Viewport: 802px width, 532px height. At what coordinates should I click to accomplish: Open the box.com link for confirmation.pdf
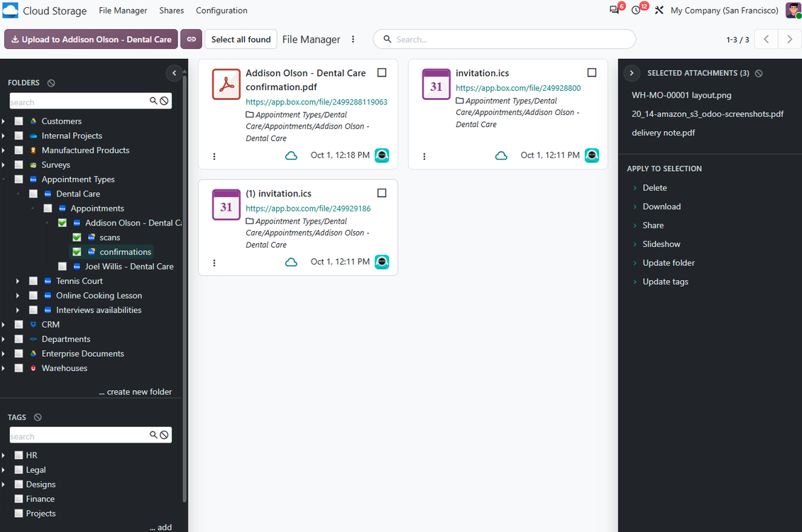pyautogui.click(x=317, y=101)
